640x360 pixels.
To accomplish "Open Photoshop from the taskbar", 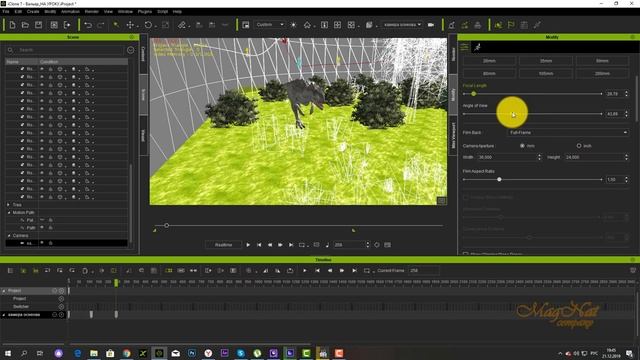I will tap(192, 353).
